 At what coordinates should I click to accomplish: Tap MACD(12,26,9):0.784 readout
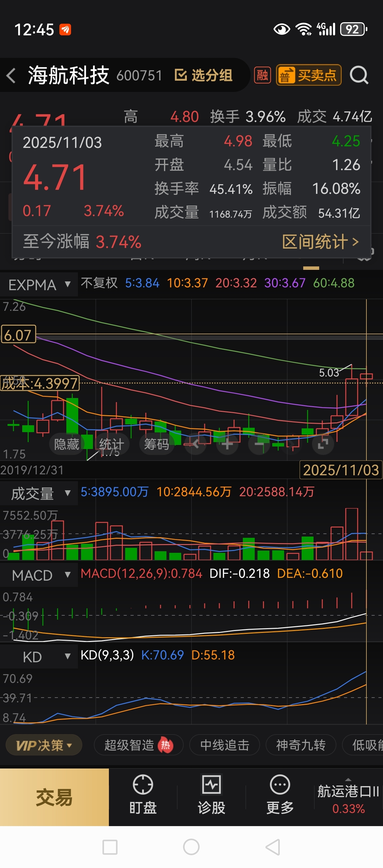pyautogui.click(x=141, y=573)
